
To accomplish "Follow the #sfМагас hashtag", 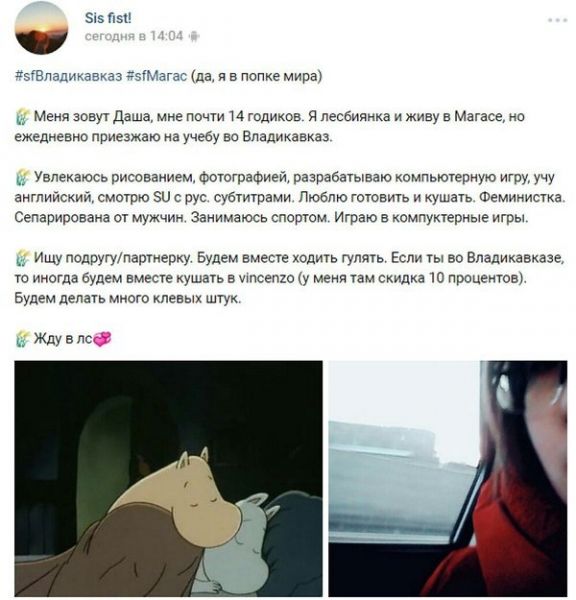I will [x=157, y=76].
